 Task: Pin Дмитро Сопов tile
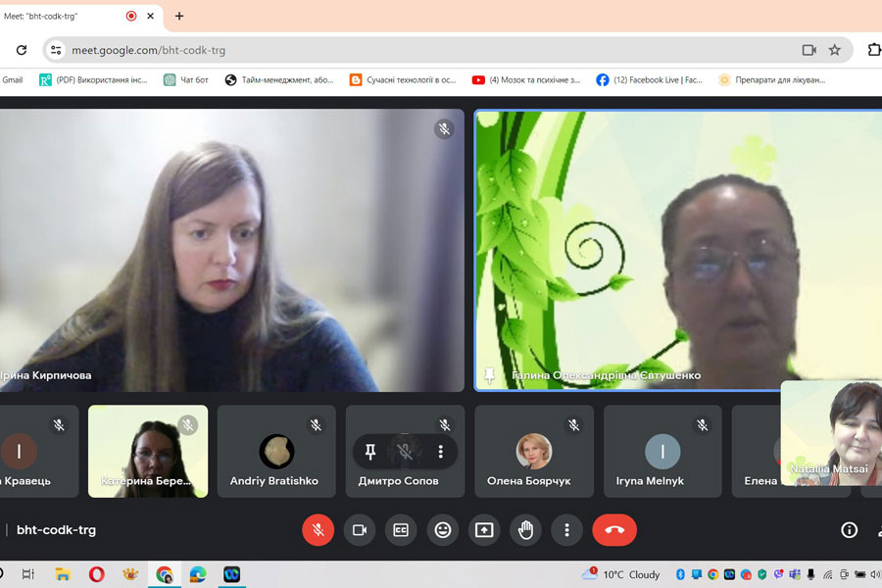370,451
